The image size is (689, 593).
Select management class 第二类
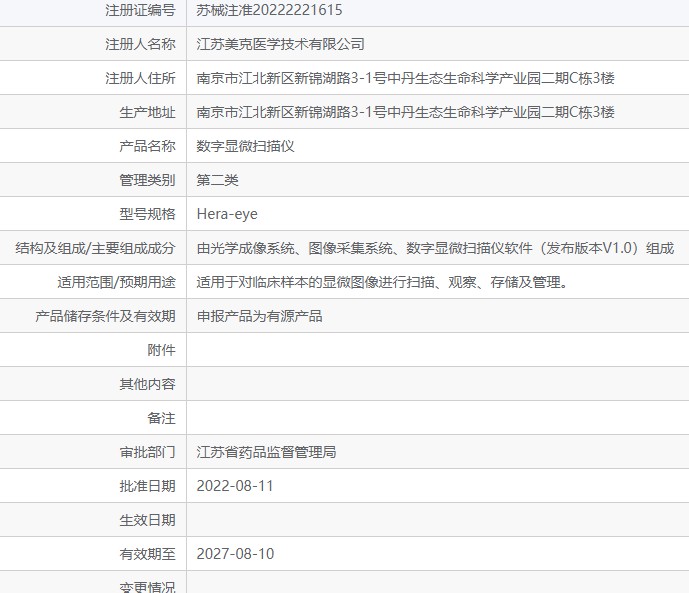coord(217,180)
